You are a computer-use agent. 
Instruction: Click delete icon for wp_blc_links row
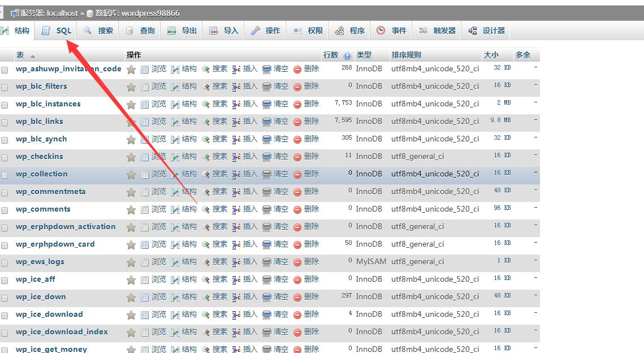click(297, 122)
